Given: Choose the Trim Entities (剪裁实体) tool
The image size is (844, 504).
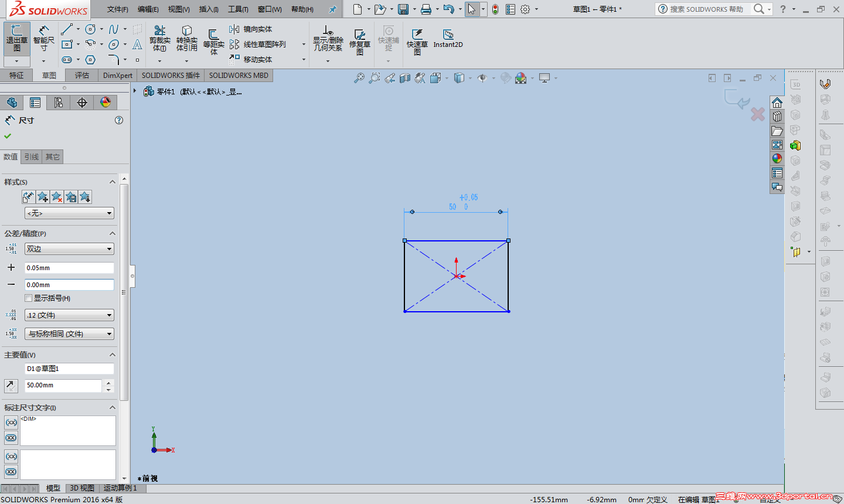Looking at the screenshot, I should click(x=159, y=39).
